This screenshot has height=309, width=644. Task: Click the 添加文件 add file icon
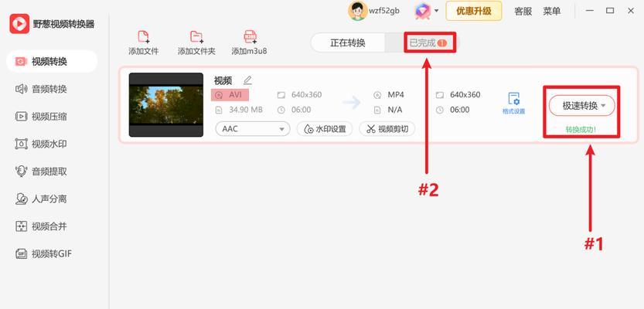[x=143, y=37]
